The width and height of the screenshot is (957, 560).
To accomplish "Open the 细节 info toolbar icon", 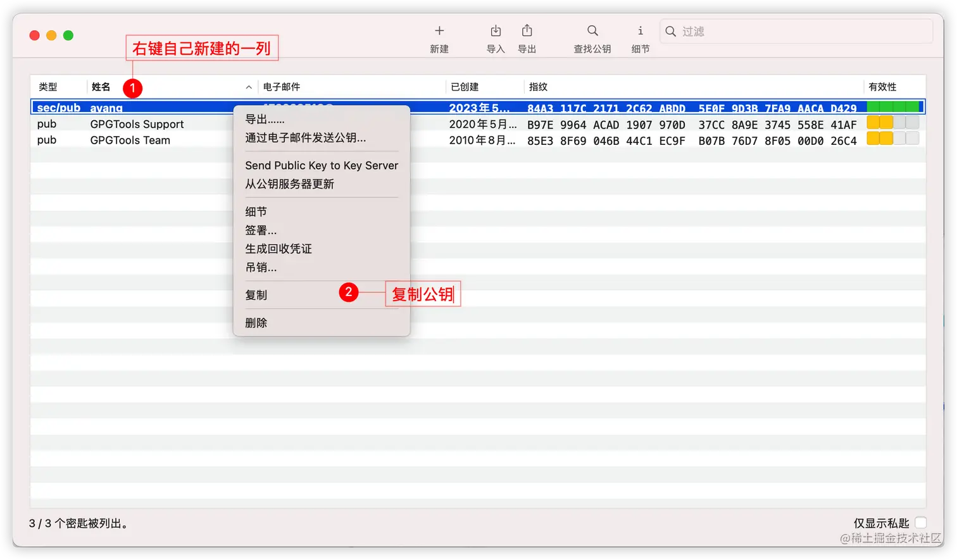I will pos(640,31).
